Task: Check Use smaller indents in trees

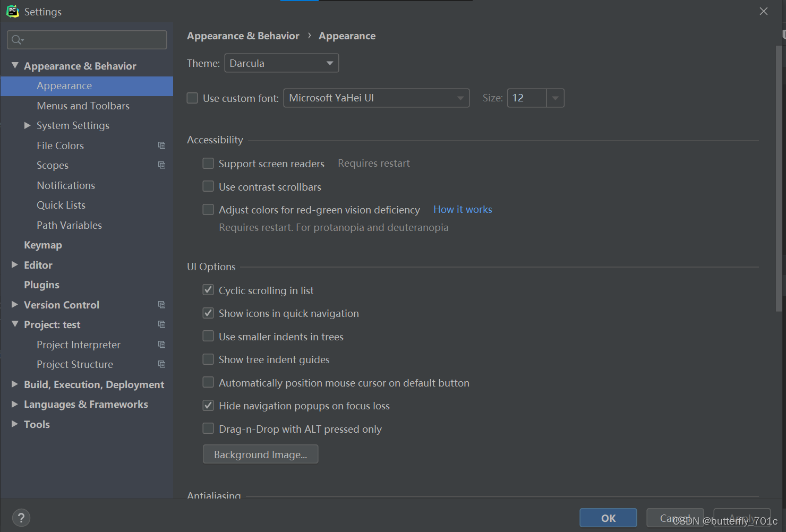Action: (x=208, y=336)
